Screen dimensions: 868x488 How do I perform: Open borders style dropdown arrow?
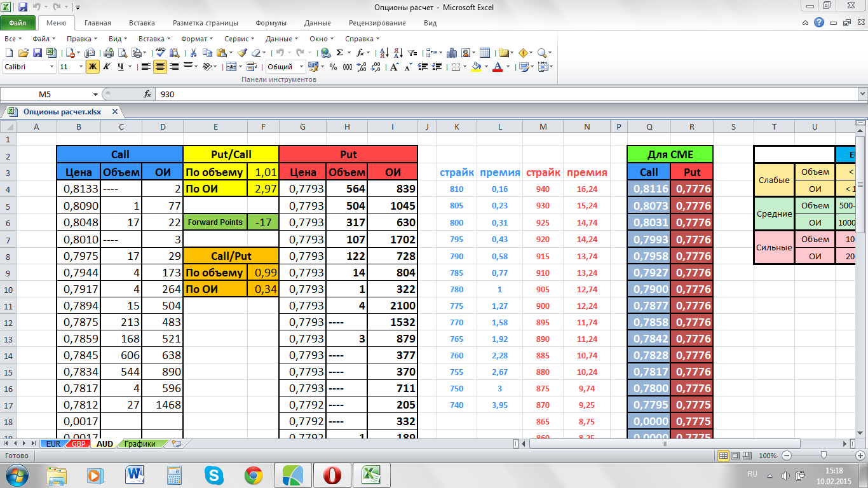[x=465, y=67]
